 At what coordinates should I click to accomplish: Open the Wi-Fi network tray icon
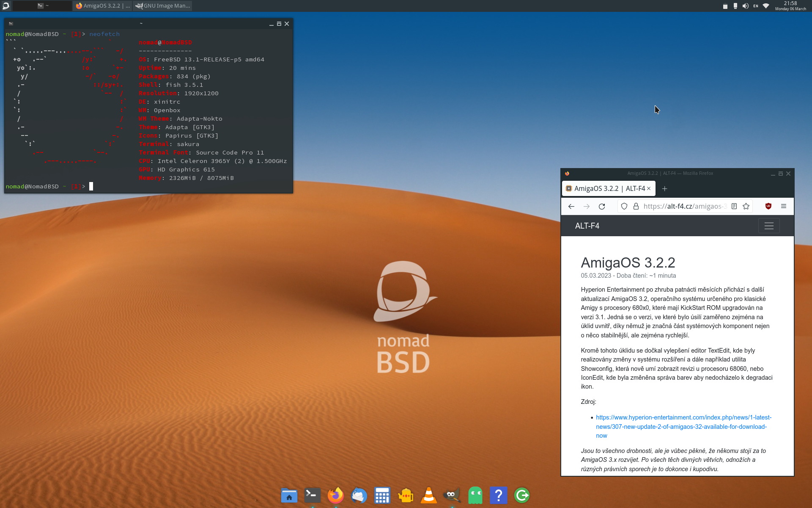click(x=766, y=6)
